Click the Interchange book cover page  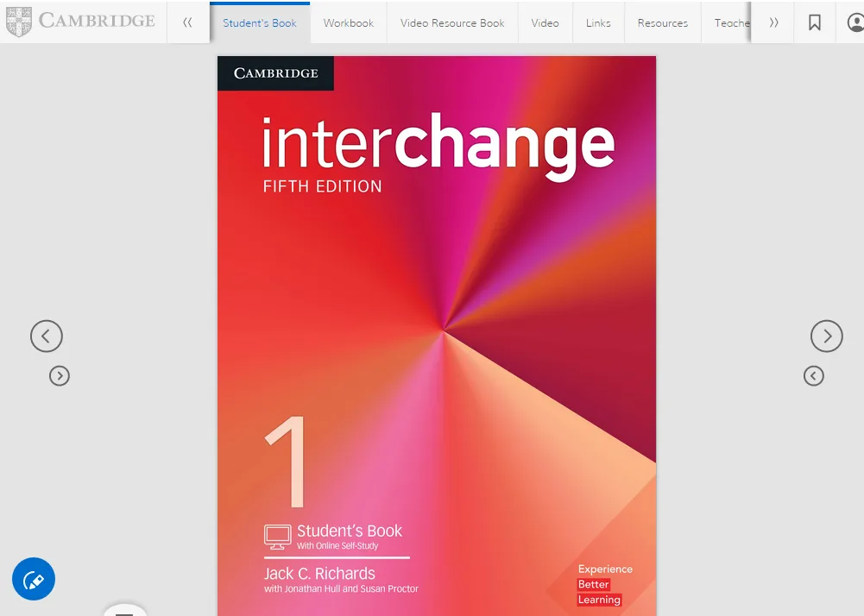coord(437,336)
